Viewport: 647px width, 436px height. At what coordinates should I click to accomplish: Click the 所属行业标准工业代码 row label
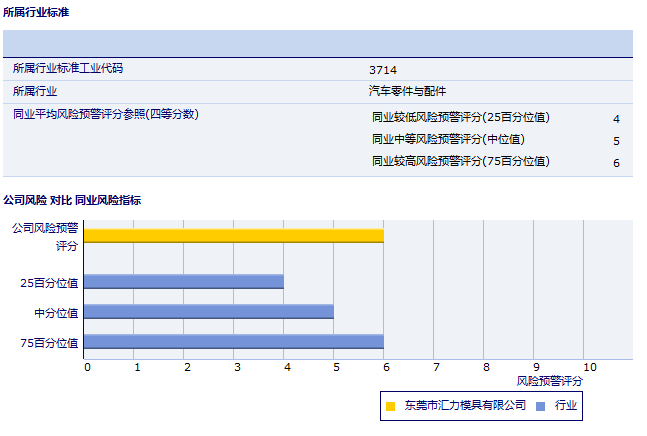tap(82, 69)
